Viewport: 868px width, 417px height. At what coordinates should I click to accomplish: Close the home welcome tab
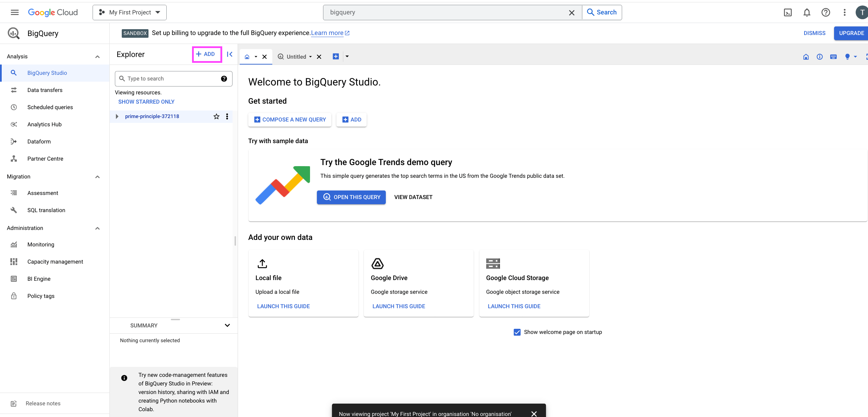click(x=264, y=57)
